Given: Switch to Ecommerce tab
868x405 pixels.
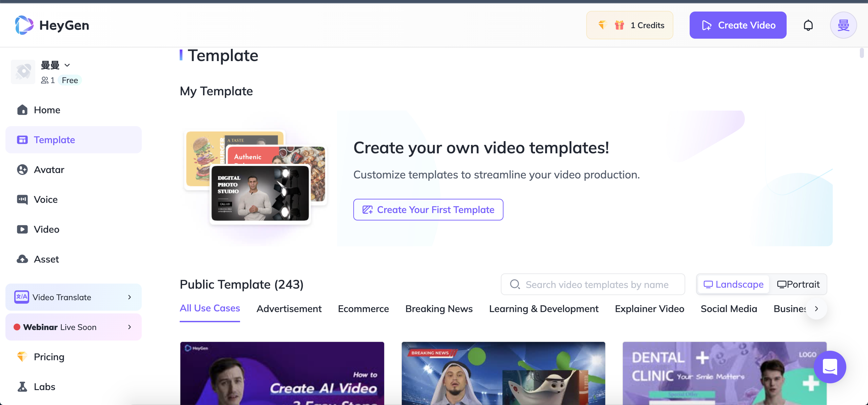Looking at the screenshot, I should (363, 309).
